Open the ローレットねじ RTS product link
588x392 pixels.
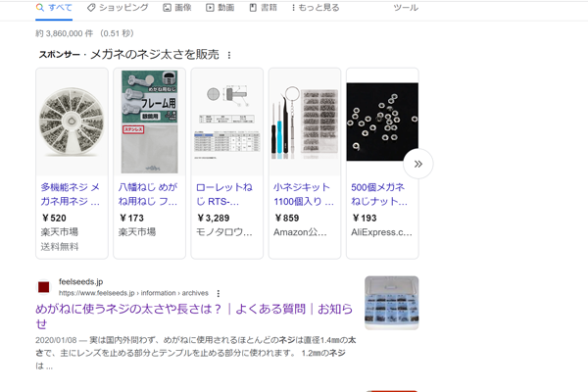point(224,194)
